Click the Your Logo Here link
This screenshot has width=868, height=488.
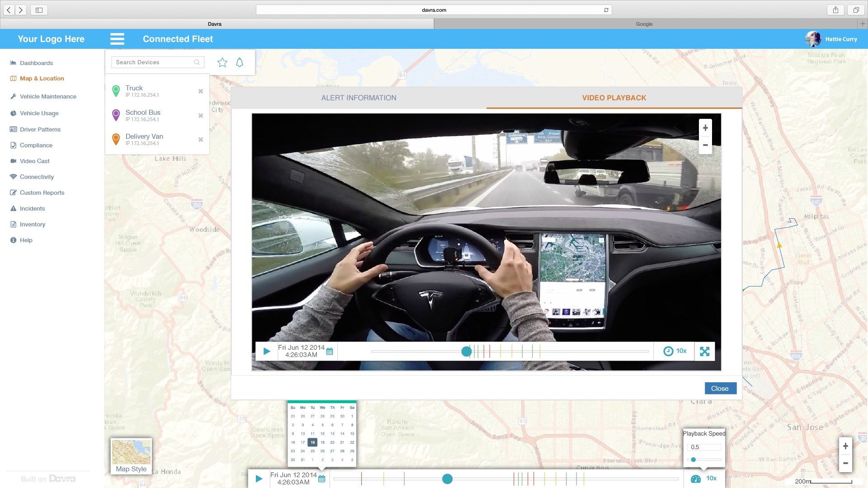point(51,39)
